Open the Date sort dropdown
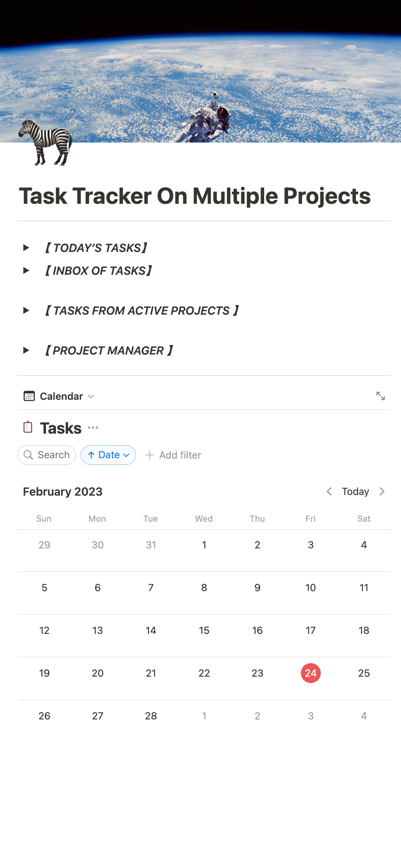 click(126, 455)
